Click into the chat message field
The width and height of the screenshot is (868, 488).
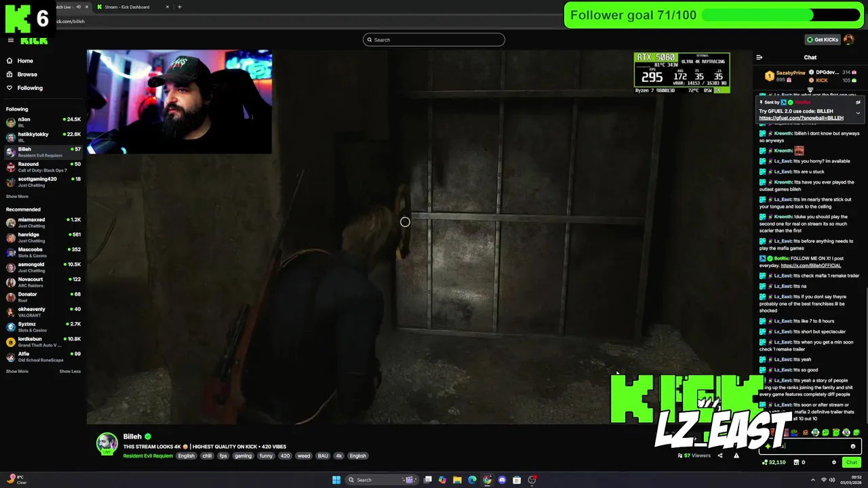tap(810, 447)
